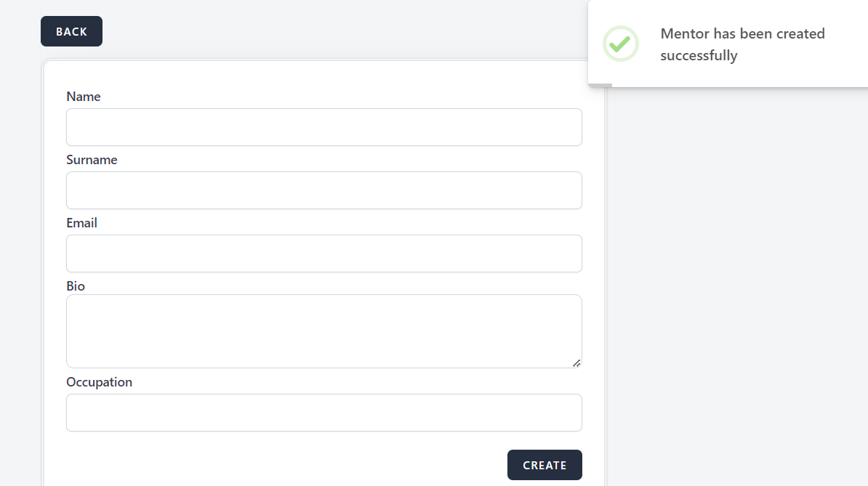Click blank form area left of CREATE

pos(291,465)
